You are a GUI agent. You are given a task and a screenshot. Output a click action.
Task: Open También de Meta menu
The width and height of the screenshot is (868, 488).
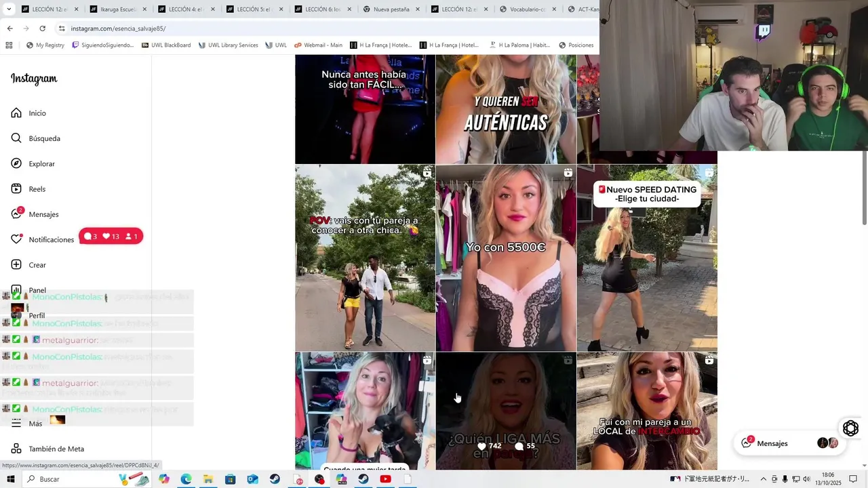pyautogui.click(x=47, y=449)
